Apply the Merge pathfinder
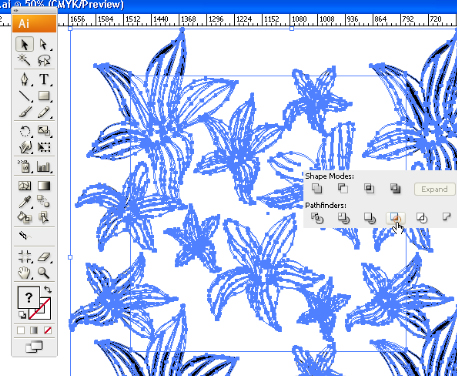This screenshot has width=457, height=376. [369, 218]
